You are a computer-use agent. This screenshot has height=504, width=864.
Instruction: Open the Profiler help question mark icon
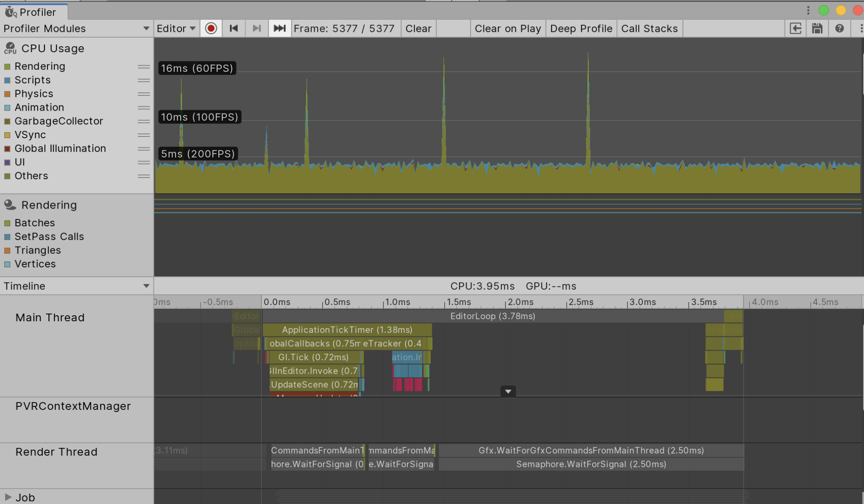(x=839, y=28)
